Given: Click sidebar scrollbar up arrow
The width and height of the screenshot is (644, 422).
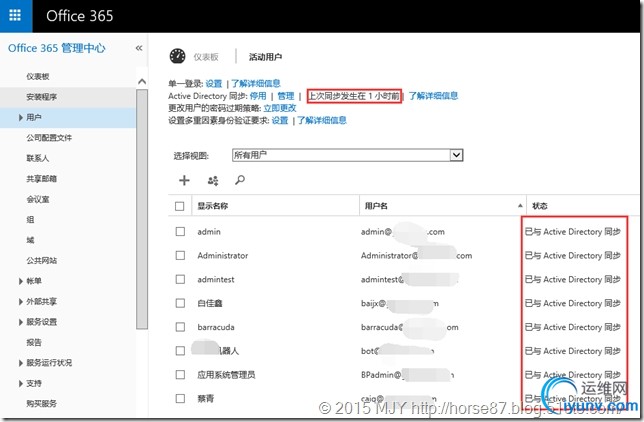Looking at the screenshot, I should [x=142, y=81].
